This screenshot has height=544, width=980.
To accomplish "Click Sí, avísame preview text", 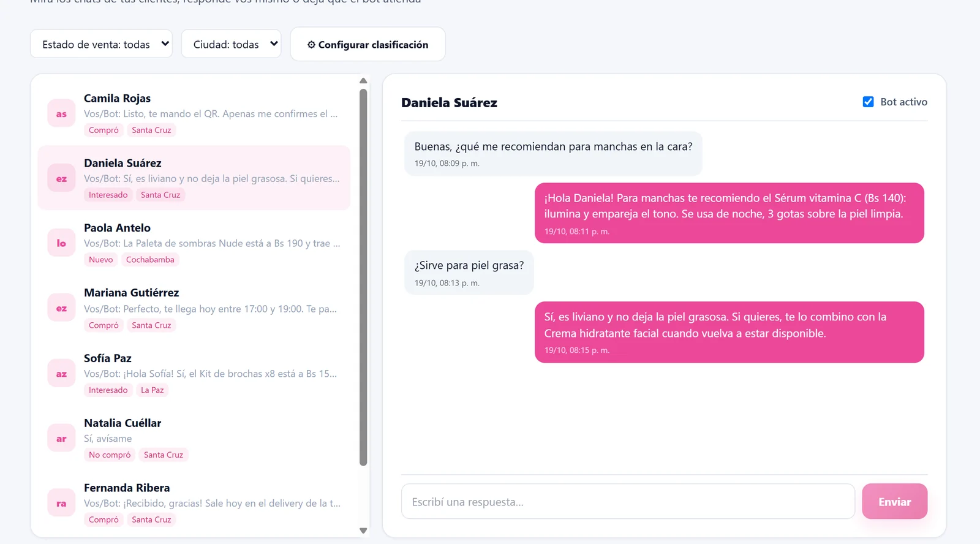I will pos(108,439).
